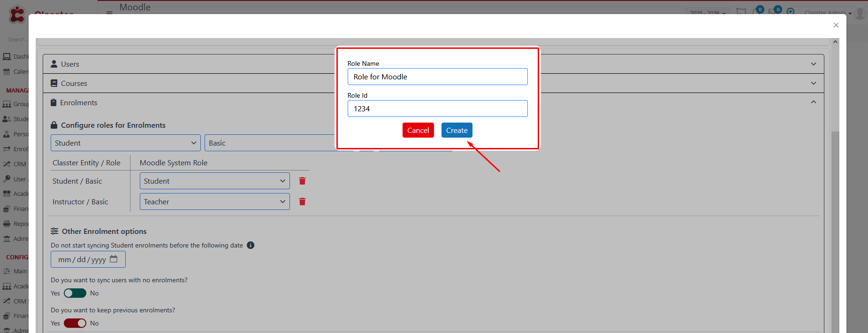Click the CRM icon in sidebar
The height and width of the screenshot is (333, 868).
click(x=7, y=164)
